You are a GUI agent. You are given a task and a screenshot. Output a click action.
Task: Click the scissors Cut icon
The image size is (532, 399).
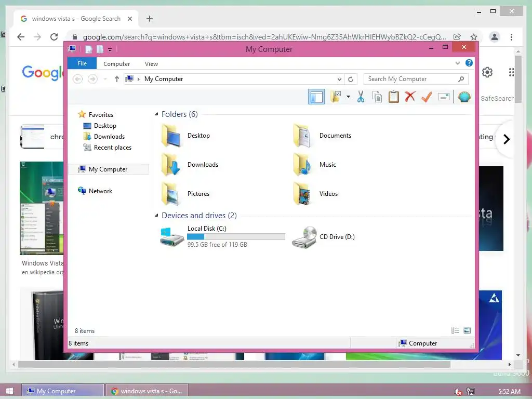[x=361, y=97]
